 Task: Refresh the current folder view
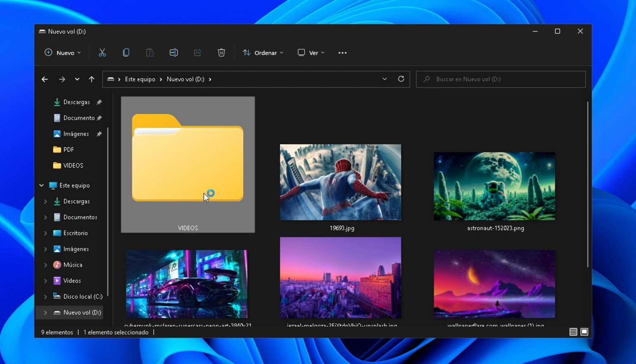point(401,79)
